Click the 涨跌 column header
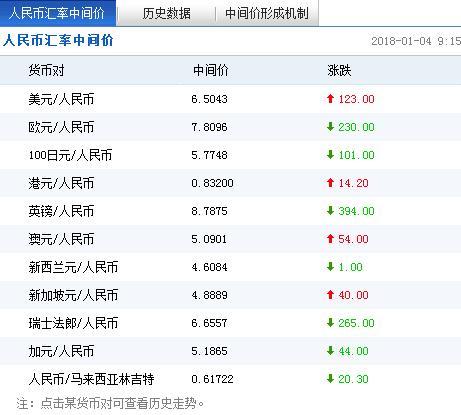The width and height of the screenshot is (461, 415). [x=339, y=70]
